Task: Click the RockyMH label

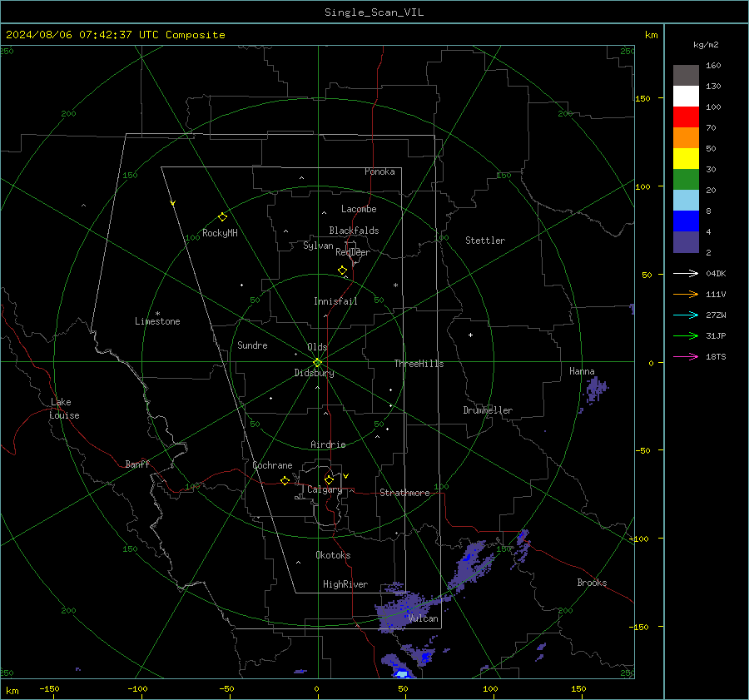Action: [220, 233]
